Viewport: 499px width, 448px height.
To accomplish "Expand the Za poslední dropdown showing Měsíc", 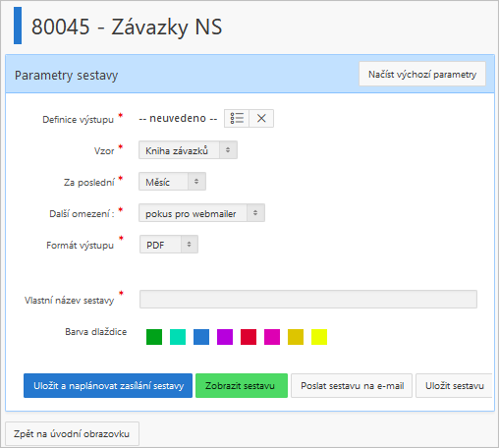I will coord(172,182).
